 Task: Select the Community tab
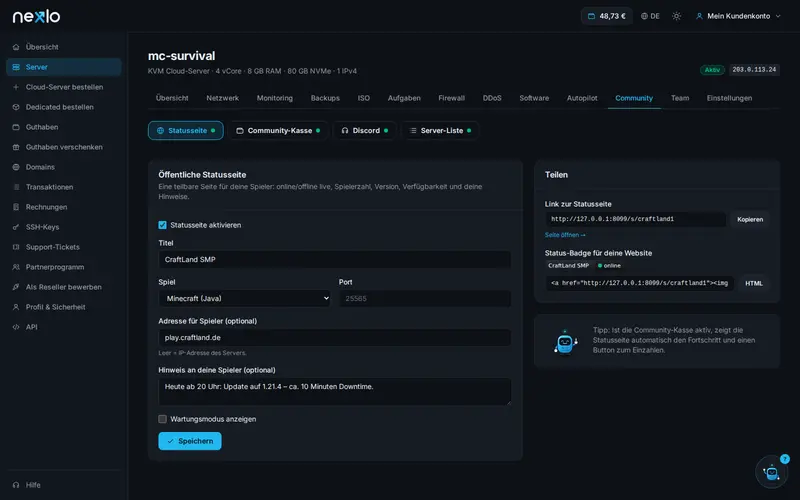[634, 98]
